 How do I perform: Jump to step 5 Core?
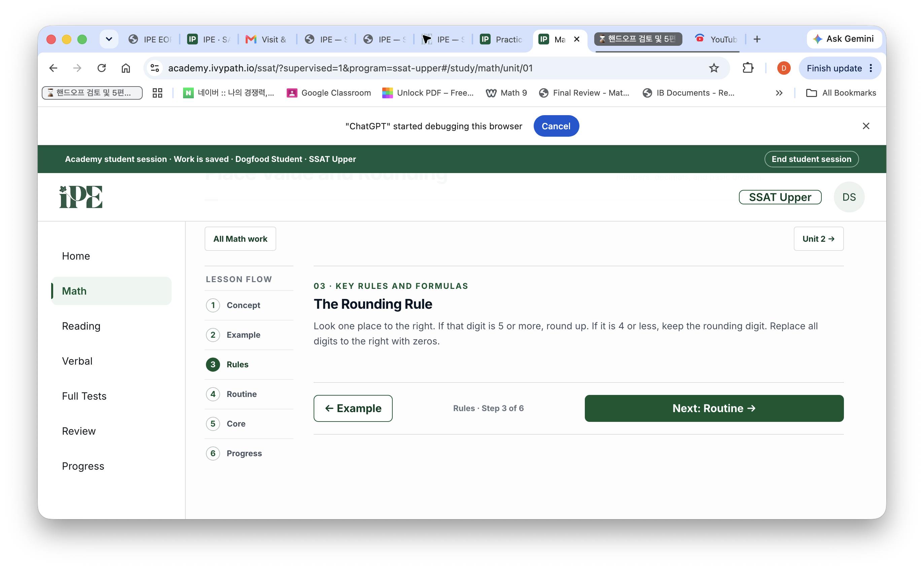249,424
